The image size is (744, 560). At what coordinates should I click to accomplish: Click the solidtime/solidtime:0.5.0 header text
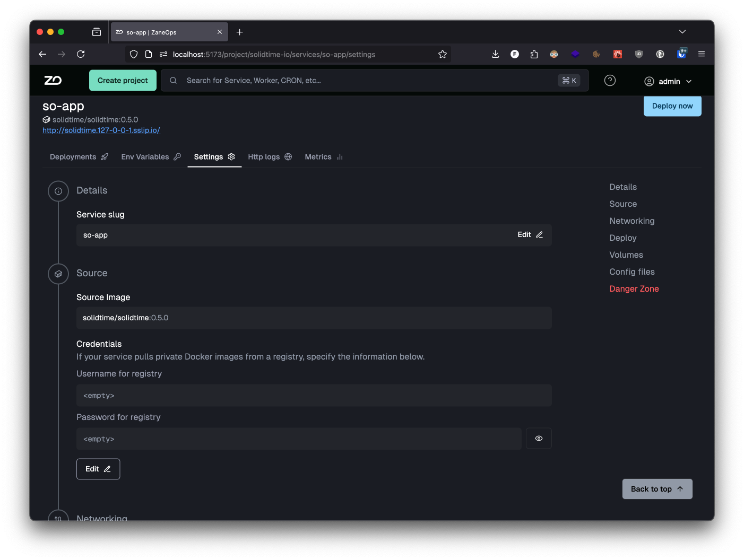[x=95, y=120]
